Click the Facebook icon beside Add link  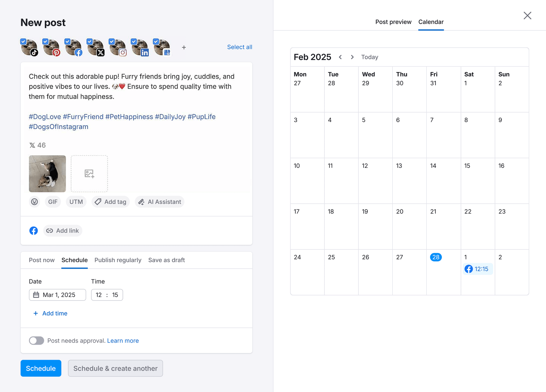click(x=34, y=231)
